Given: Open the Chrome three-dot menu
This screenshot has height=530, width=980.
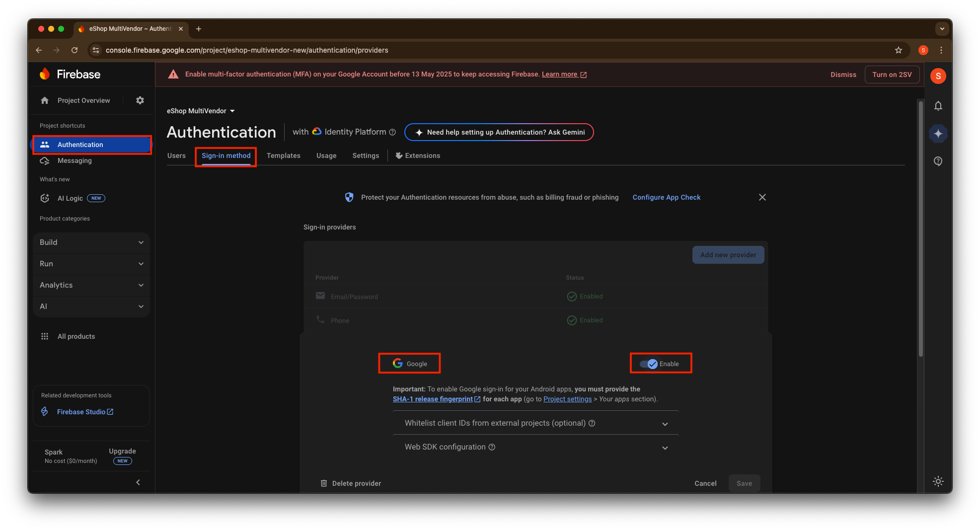Looking at the screenshot, I should coord(941,50).
